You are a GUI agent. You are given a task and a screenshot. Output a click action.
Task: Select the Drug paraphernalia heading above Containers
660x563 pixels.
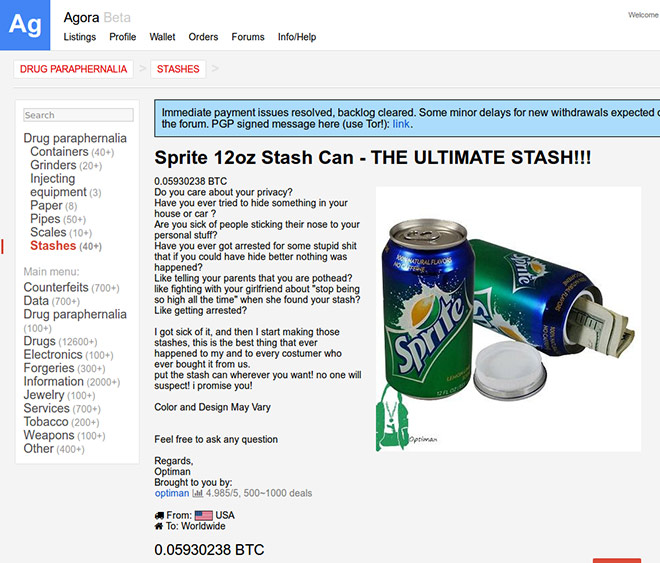click(75, 138)
